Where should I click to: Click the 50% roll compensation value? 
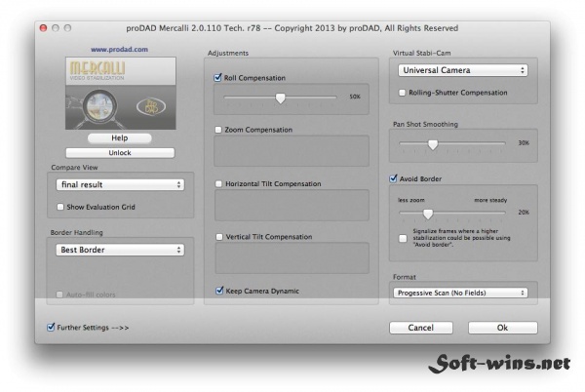tap(355, 97)
